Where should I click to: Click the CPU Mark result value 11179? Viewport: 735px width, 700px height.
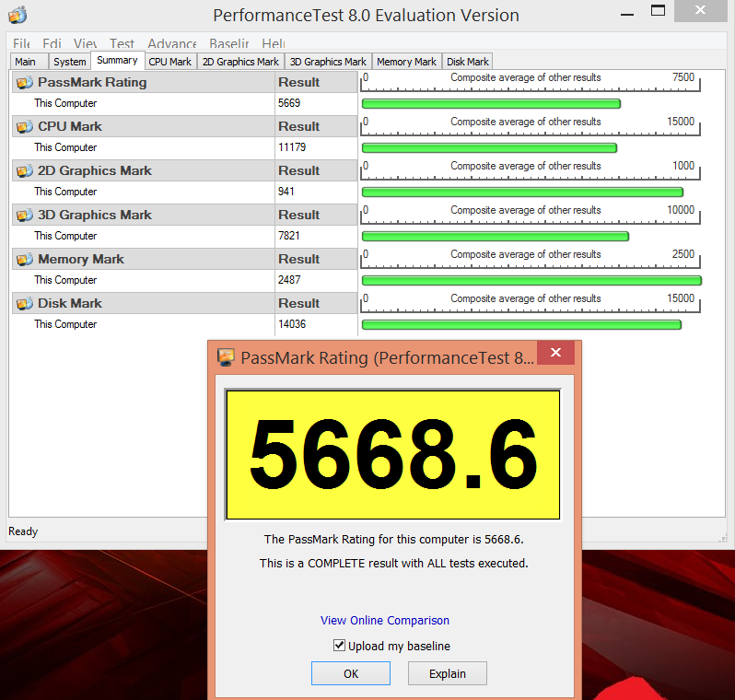tap(292, 147)
